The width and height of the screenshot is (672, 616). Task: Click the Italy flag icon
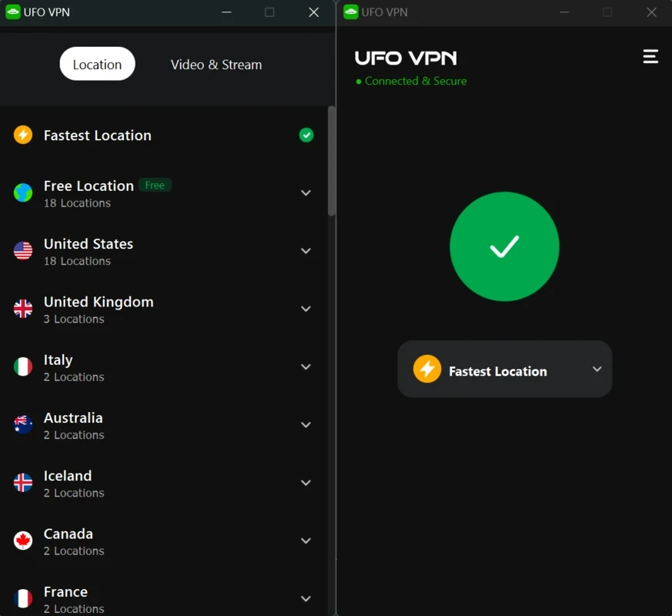(23, 367)
